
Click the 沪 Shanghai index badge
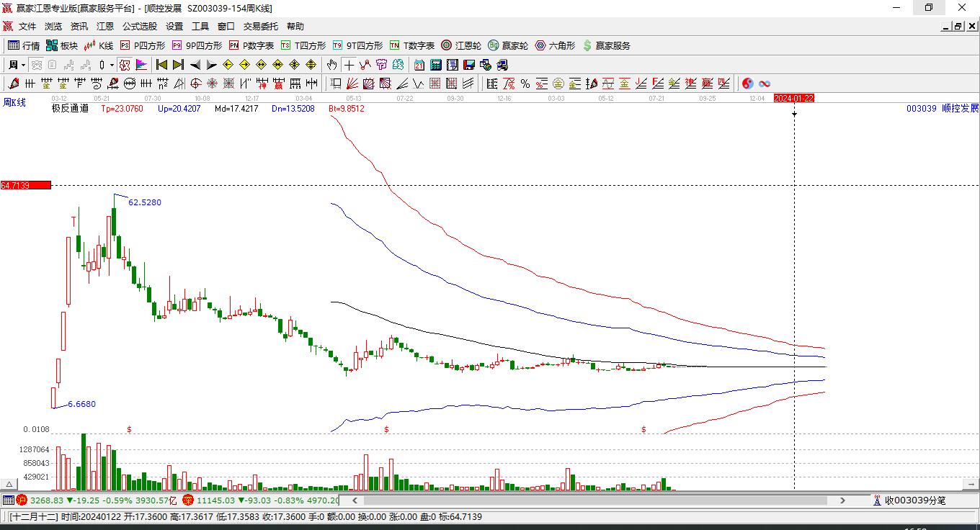tap(22, 500)
